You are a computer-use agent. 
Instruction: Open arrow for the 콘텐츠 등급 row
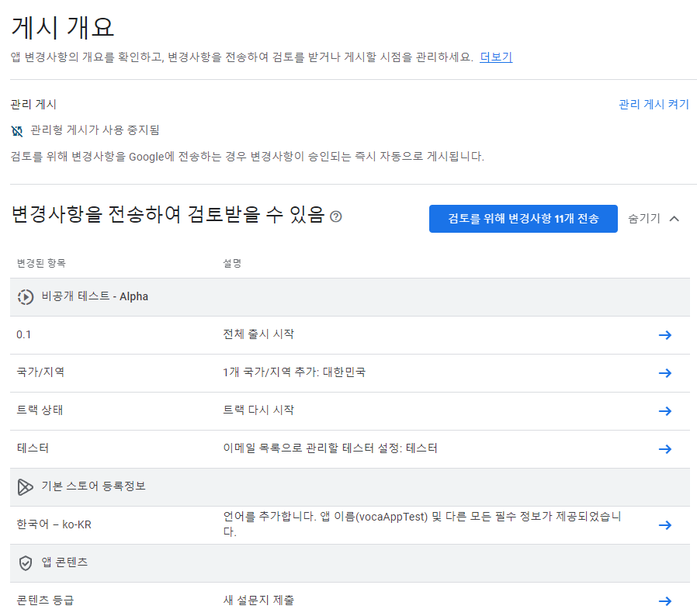[x=665, y=601]
